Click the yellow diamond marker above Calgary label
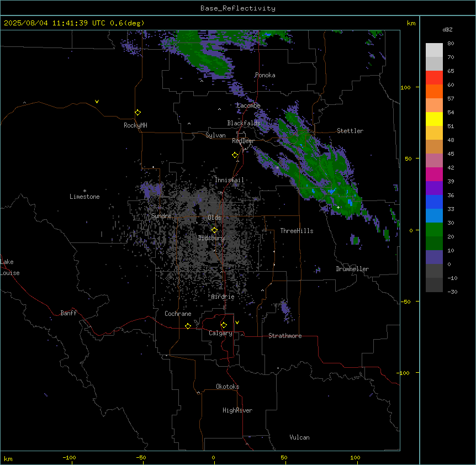This screenshot has width=476, height=465. 224,325
